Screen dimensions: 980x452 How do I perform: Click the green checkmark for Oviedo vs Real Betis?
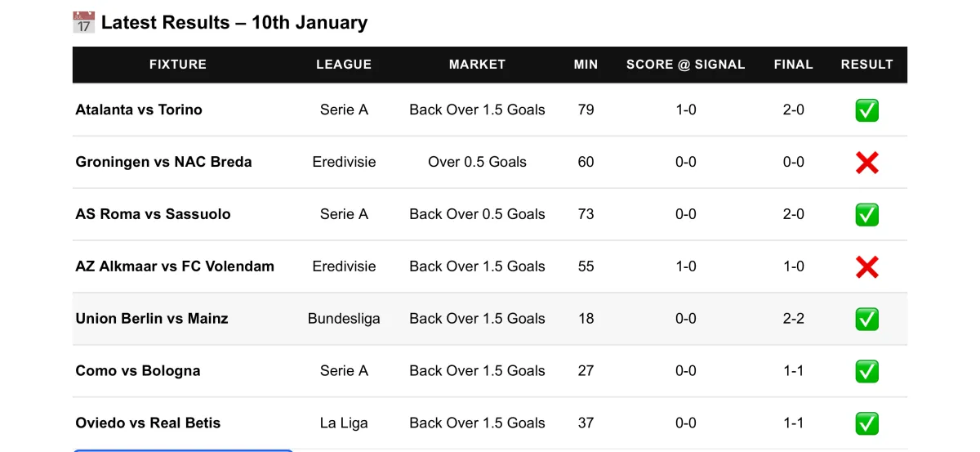point(866,423)
